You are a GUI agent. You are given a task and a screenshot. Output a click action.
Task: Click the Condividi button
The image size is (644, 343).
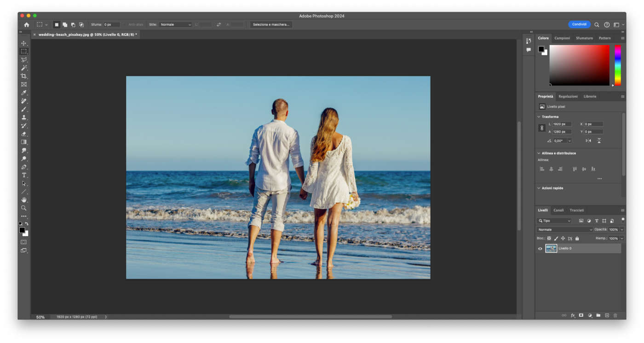click(x=579, y=24)
